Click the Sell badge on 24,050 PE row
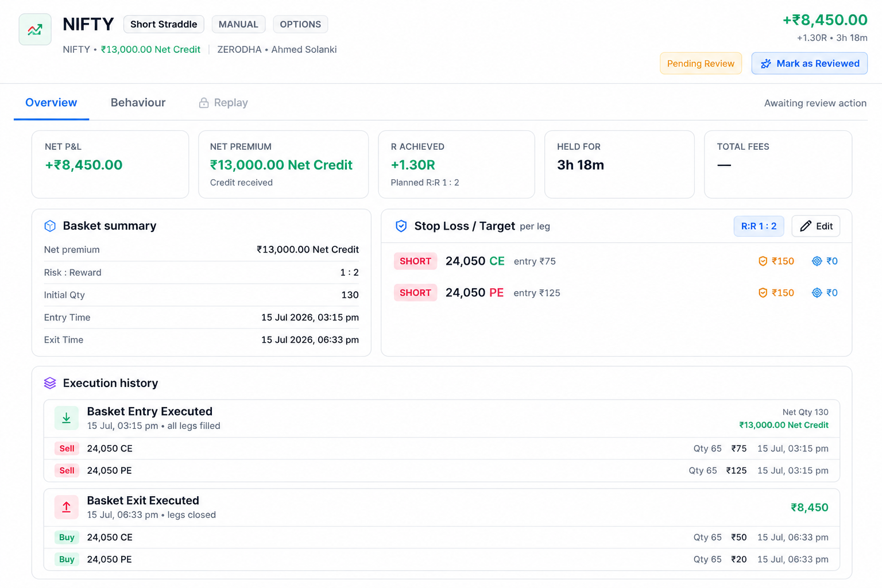 [x=67, y=470]
